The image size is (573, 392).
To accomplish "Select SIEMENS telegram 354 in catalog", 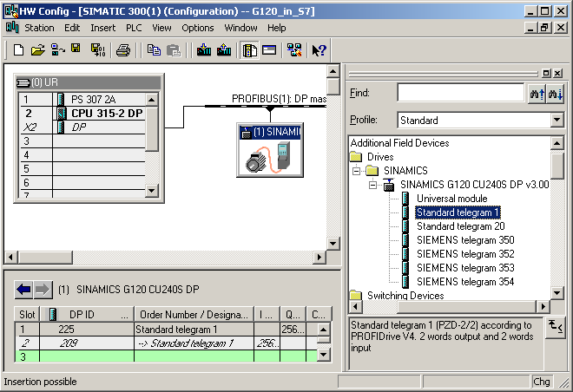I will point(465,282).
